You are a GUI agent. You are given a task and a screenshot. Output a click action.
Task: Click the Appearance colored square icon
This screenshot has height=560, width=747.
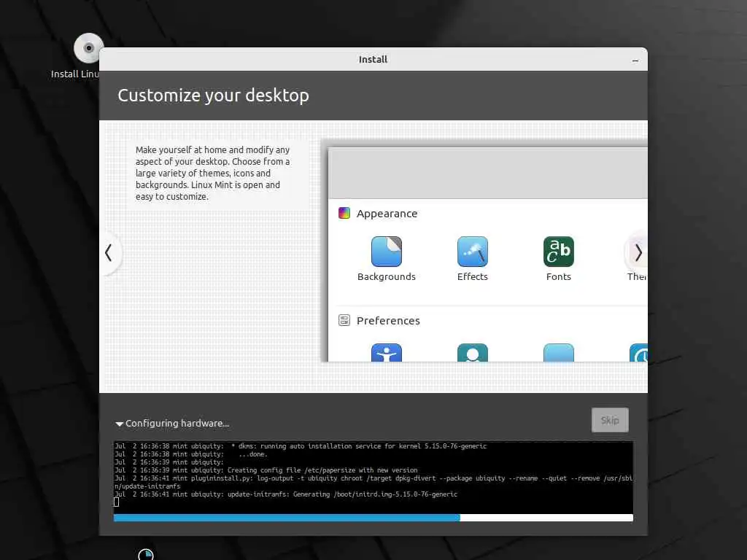[x=344, y=213]
